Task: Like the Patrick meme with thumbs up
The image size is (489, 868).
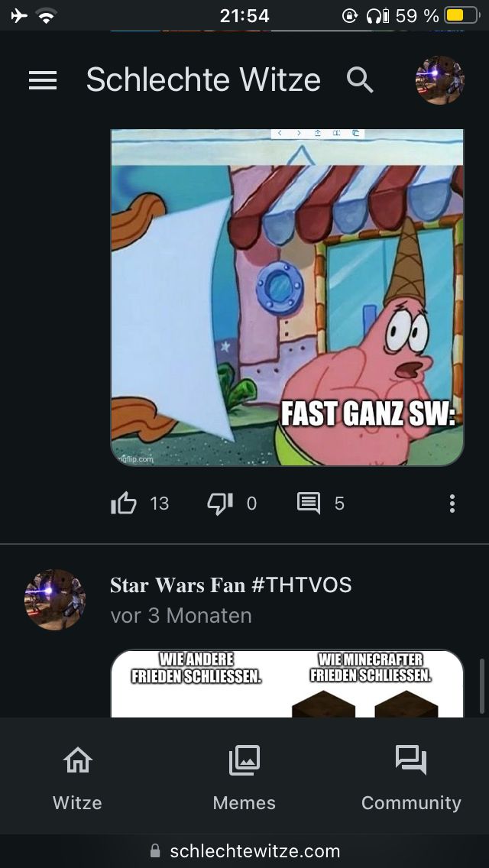Action: (124, 504)
